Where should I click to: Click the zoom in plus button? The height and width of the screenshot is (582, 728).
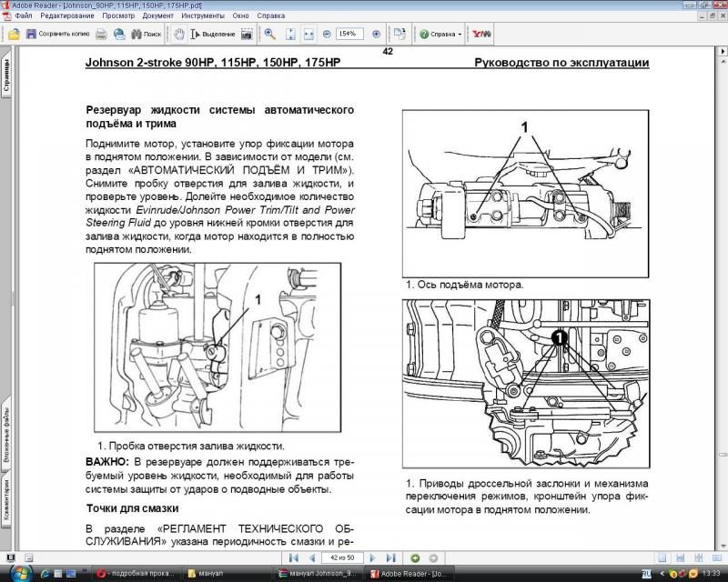[376, 34]
